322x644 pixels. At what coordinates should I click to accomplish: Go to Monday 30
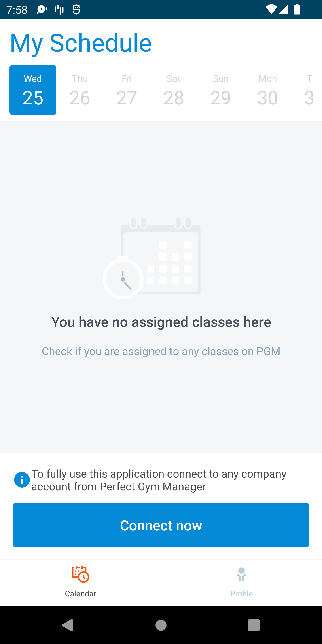(267, 90)
